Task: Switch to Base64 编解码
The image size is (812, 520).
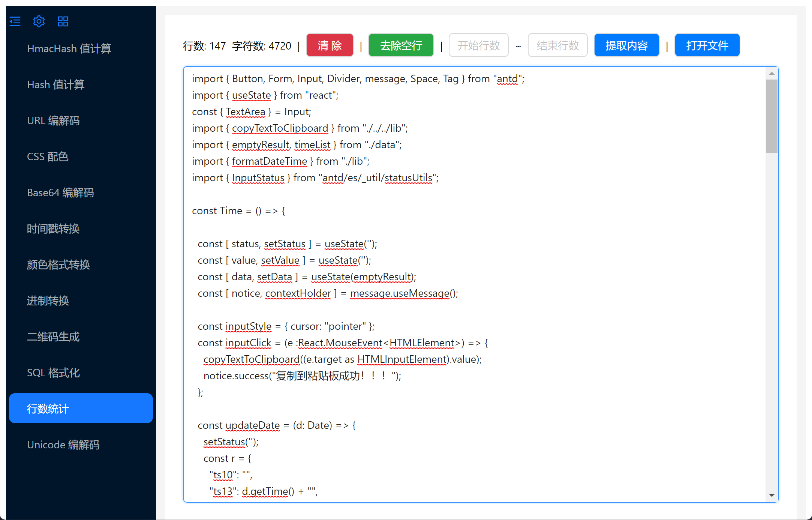Action: click(60, 192)
